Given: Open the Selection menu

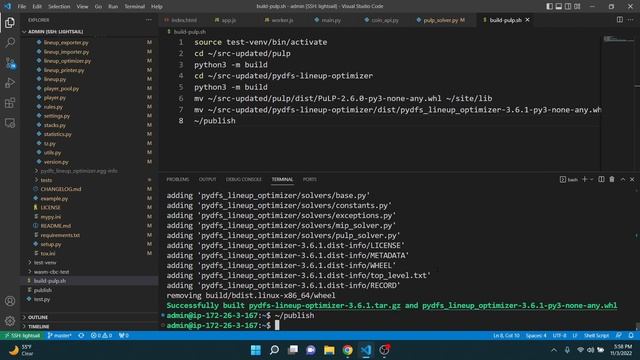Looking at the screenshot, I should 59,7.
